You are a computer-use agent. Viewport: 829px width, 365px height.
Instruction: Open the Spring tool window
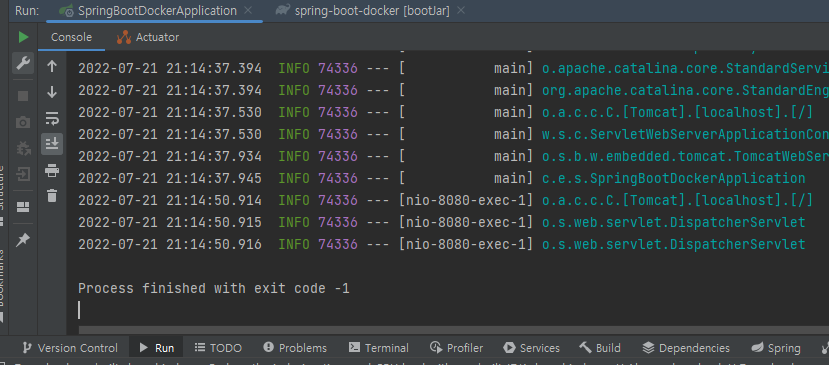[x=776, y=348]
